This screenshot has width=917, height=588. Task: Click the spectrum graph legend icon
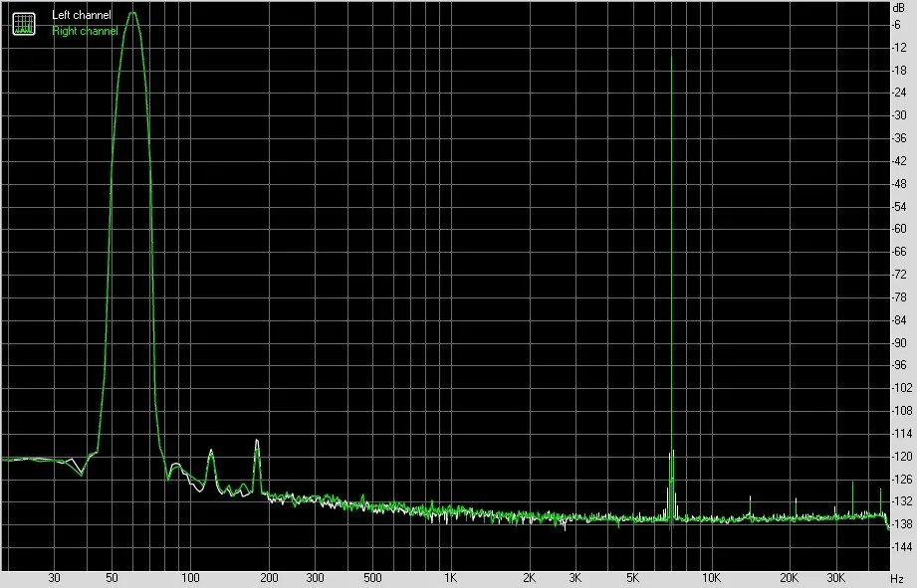24,23
